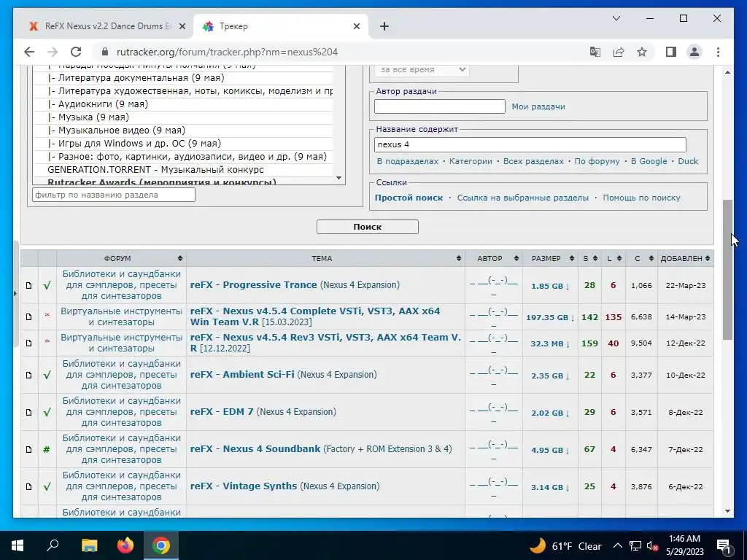The image size is (747, 560).
Task: Expand the left side panel arrow handle
Action: click(15, 293)
